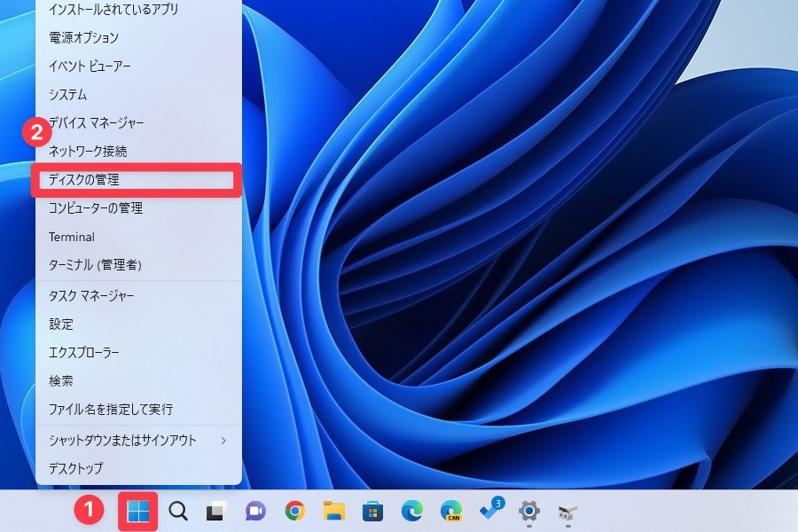Choose 検索 from the menu
Screen dimensions: 798x532
pyautogui.click(x=138, y=380)
